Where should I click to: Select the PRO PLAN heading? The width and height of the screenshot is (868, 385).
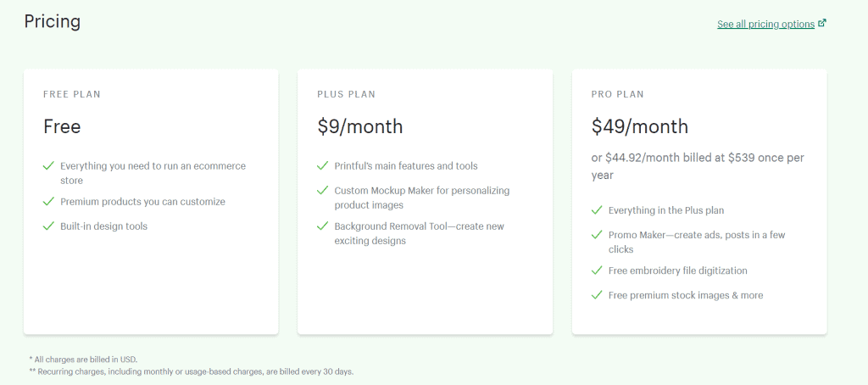[618, 94]
